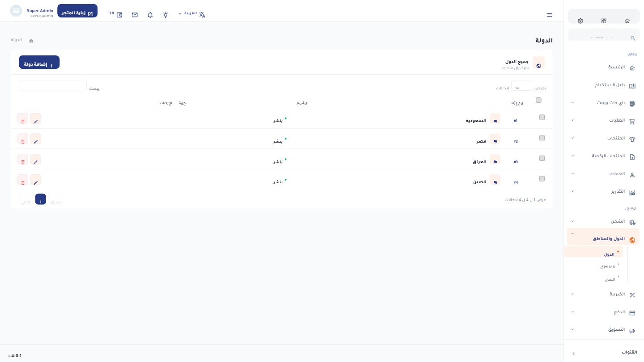
Task: Open the sidebar apps grid icon
Action: [x=604, y=21]
